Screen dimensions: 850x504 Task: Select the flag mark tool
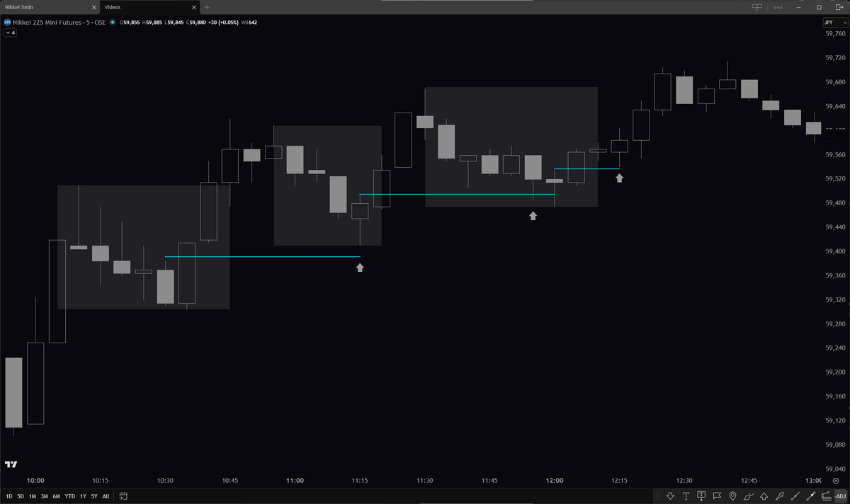coord(717,496)
